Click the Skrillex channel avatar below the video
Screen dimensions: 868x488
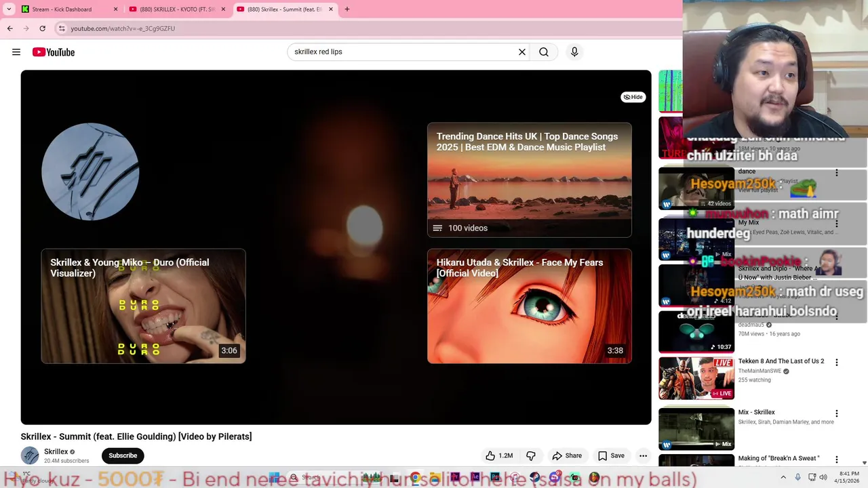(x=30, y=455)
